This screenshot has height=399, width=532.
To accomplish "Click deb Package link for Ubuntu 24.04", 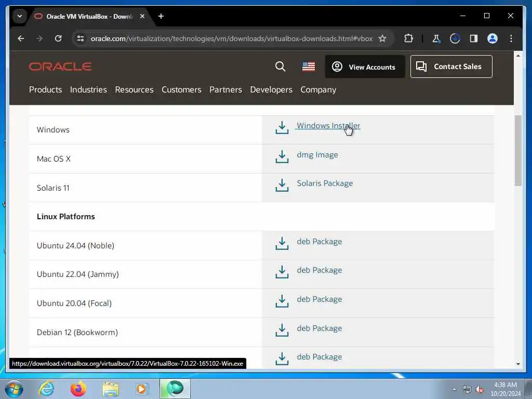I will coord(320,242).
